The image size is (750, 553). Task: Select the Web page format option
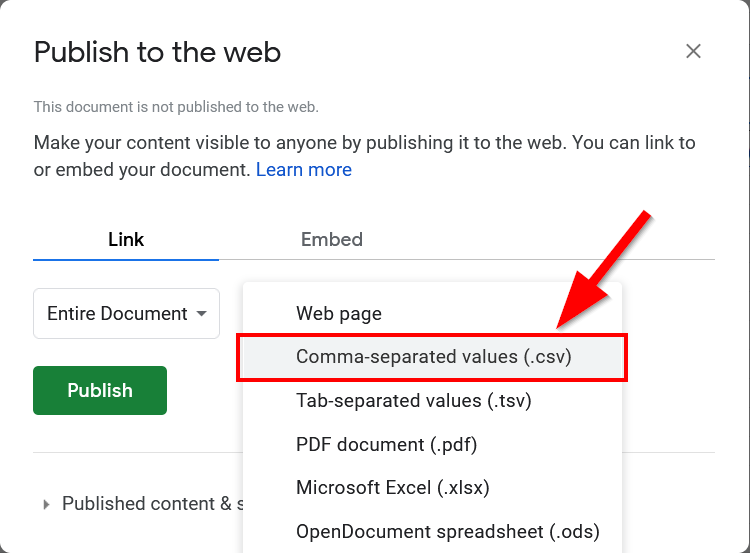(339, 314)
